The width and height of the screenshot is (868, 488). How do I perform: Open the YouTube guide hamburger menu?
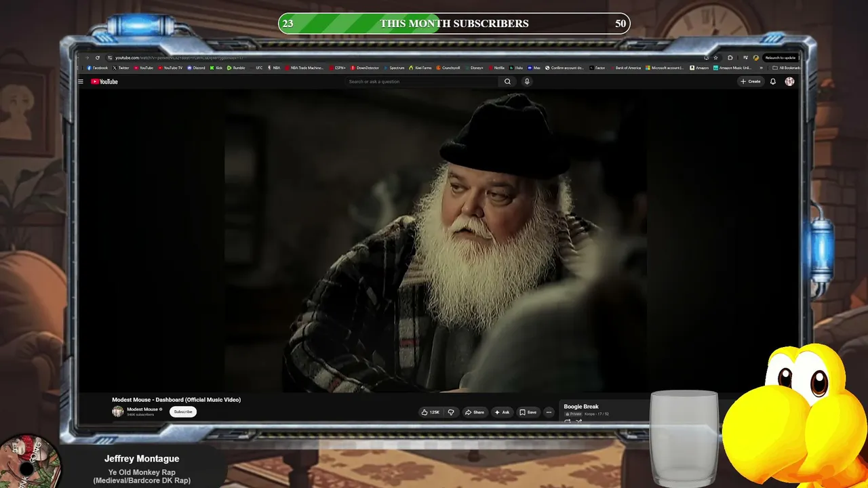(x=80, y=81)
